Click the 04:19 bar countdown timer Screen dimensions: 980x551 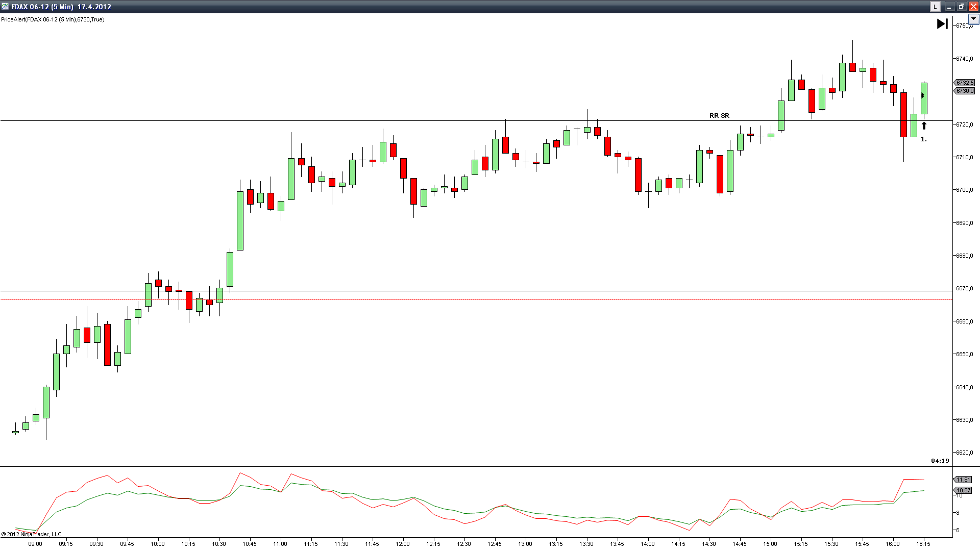940,461
